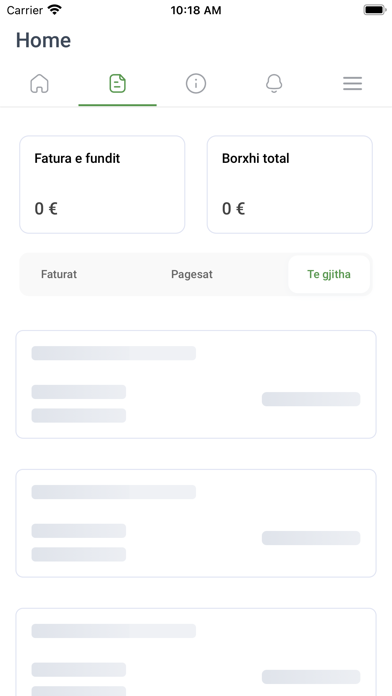Tap the 10:18 AM status bar clock
Viewport: 392px width, 696px height.
coord(196,10)
